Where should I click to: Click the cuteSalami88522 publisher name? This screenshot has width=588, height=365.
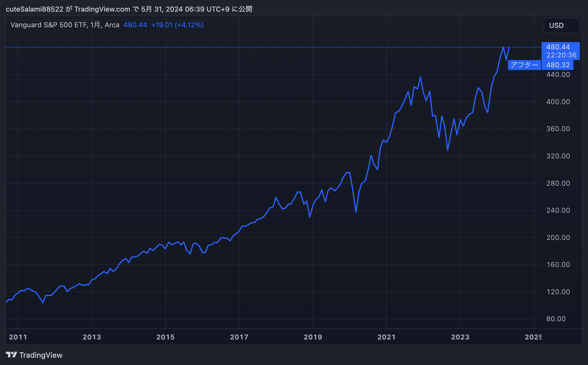point(35,9)
